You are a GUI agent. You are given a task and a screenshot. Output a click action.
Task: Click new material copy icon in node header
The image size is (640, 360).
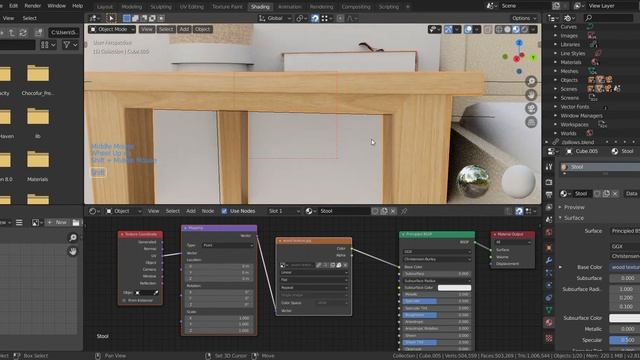point(384,211)
